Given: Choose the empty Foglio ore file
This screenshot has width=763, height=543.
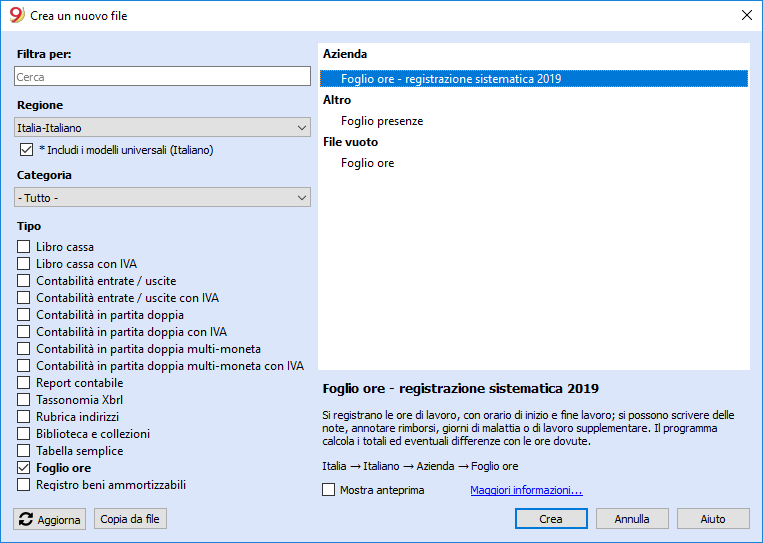Looking at the screenshot, I should coord(367,163).
